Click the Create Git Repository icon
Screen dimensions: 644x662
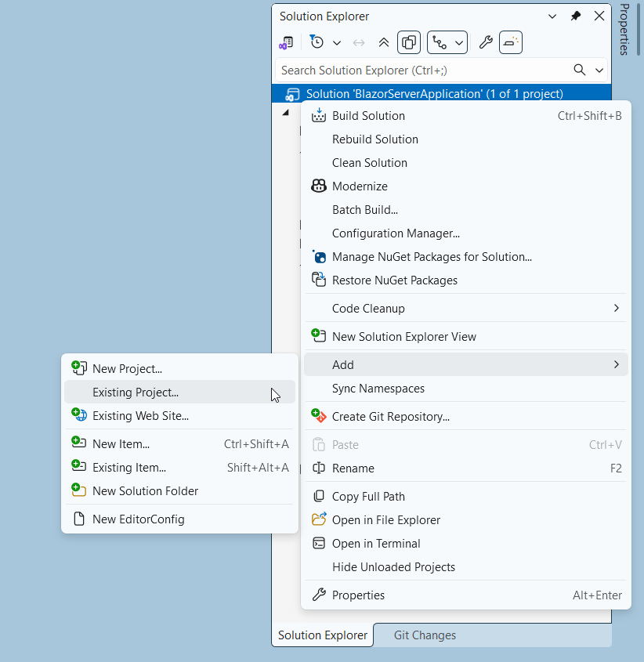[319, 416]
